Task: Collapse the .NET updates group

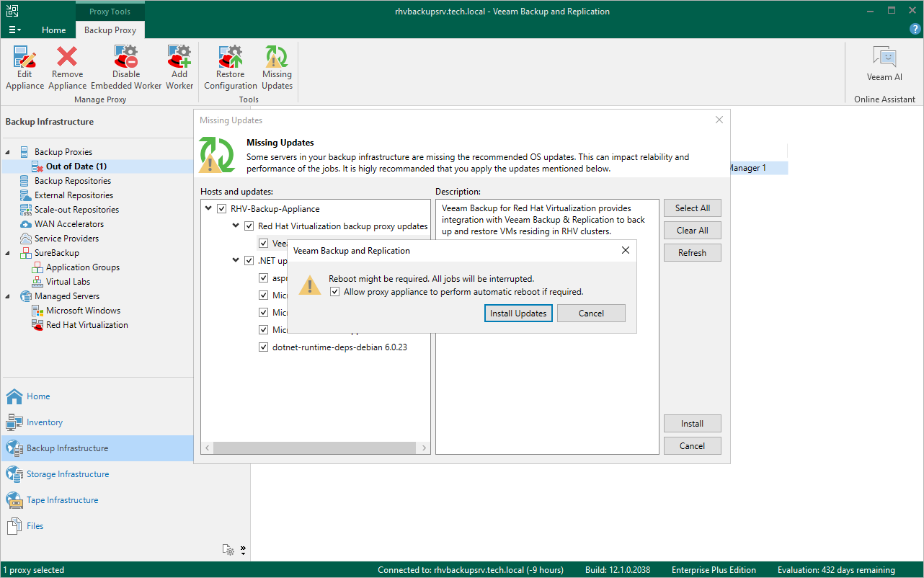Action: point(236,261)
